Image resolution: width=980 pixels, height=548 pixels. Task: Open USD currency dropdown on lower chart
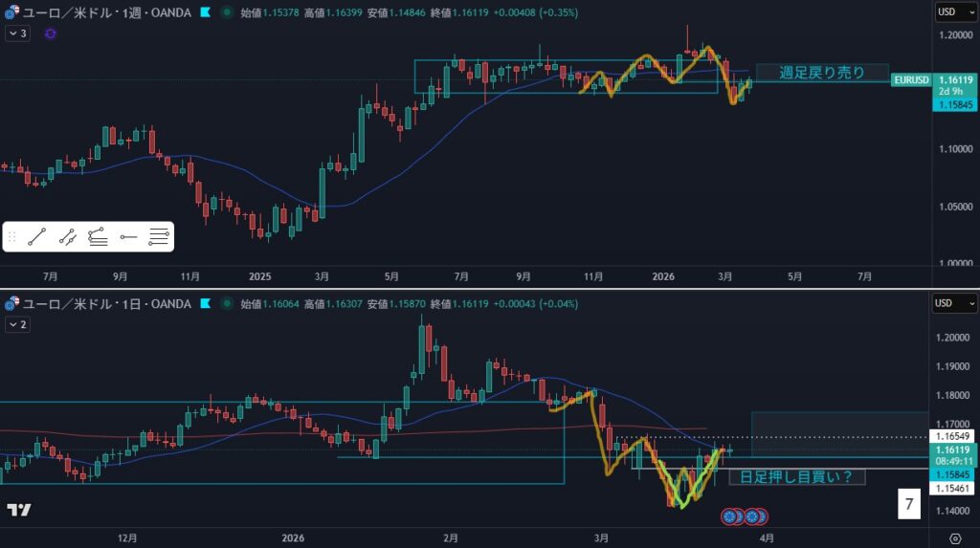tap(955, 303)
